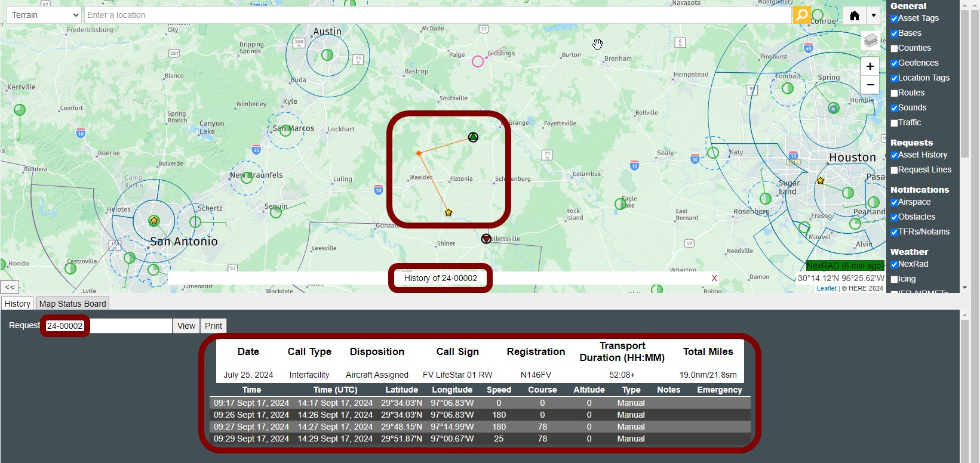This screenshot has width=980, height=463.
Task: Enable the Icing weather checkbox
Action: pos(894,279)
